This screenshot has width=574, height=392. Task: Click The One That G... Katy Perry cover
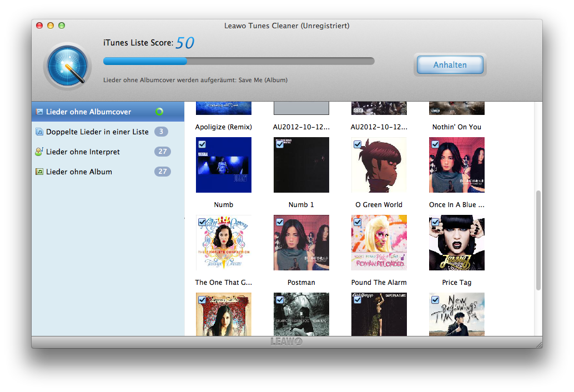tap(224, 243)
